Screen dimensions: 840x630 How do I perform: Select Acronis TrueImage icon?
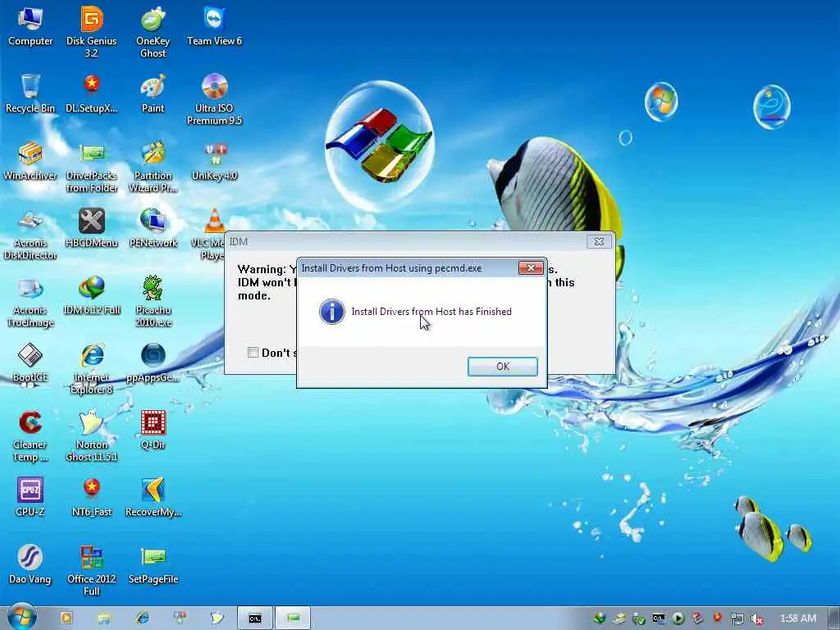(30, 302)
